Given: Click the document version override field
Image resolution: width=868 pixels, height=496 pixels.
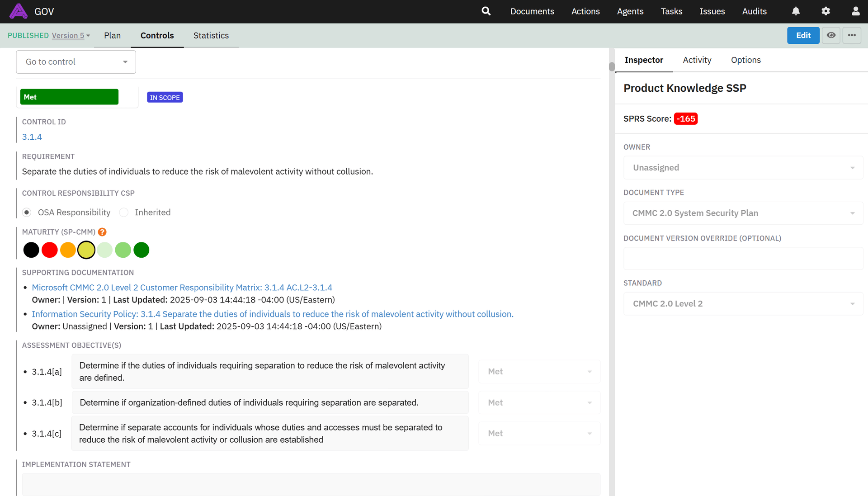Looking at the screenshot, I should point(743,259).
